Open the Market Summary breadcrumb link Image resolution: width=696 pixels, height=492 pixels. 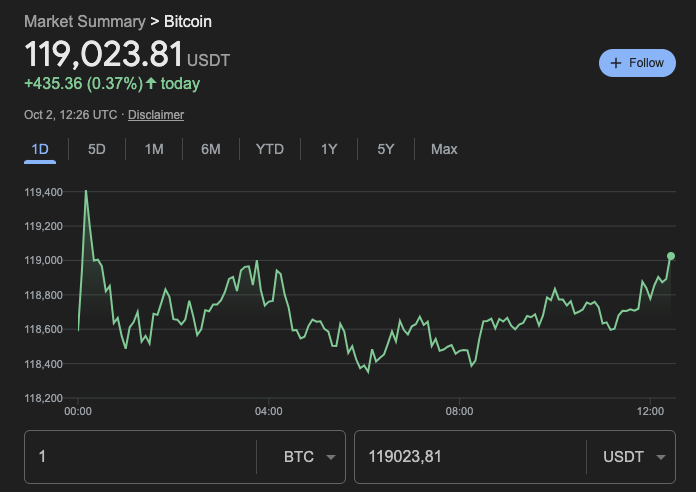point(85,21)
